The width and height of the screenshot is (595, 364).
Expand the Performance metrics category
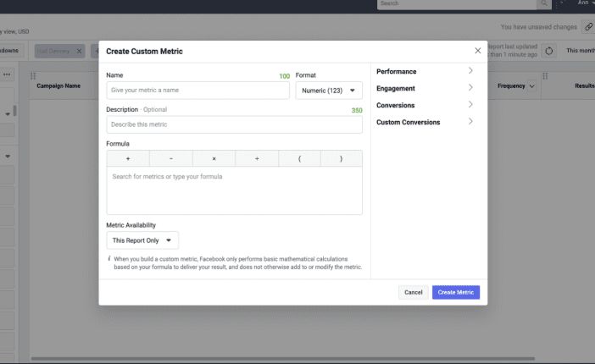click(x=424, y=72)
